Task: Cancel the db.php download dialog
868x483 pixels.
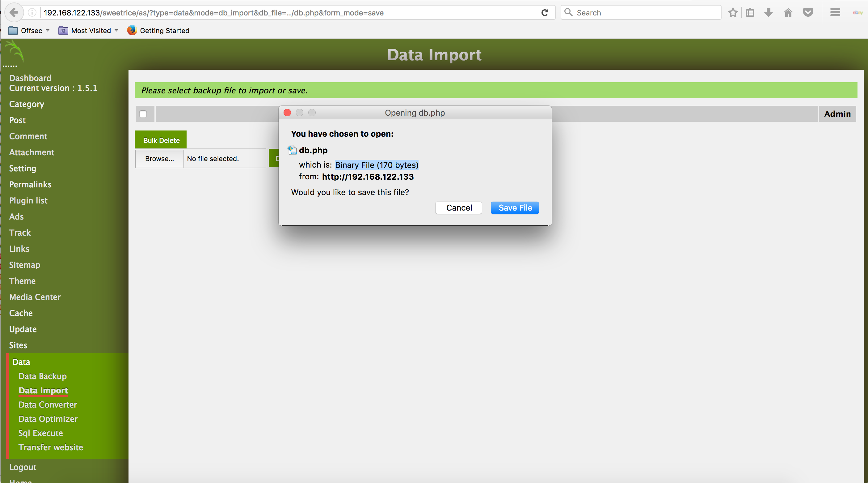Action: pyautogui.click(x=458, y=208)
